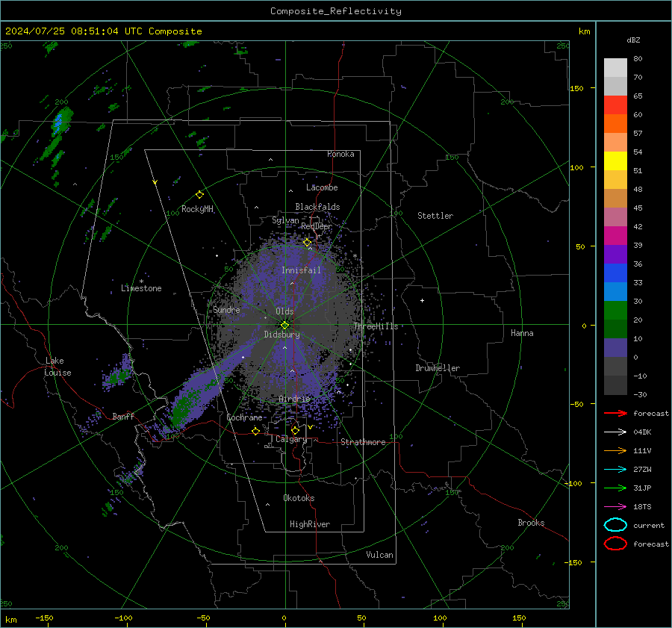Screen dimensions: 672x628
Task: Click the Sundre town label
Action: click(x=226, y=309)
